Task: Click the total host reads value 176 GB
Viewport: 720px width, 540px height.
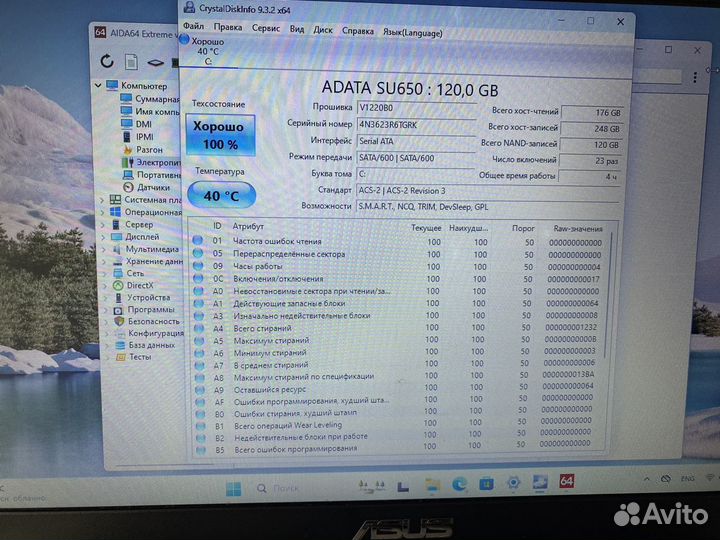Action: [x=591, y=112]
